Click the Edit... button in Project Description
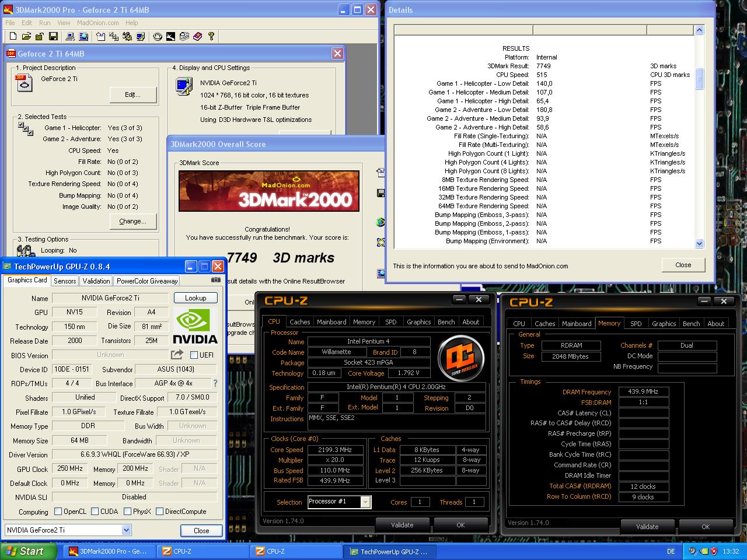Image resolution: width=747 pixels, height=560 pixels. pos(133,94)
